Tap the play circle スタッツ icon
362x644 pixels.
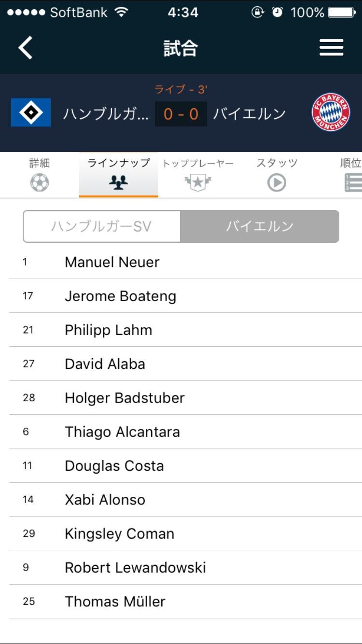[x=277, y=183]
